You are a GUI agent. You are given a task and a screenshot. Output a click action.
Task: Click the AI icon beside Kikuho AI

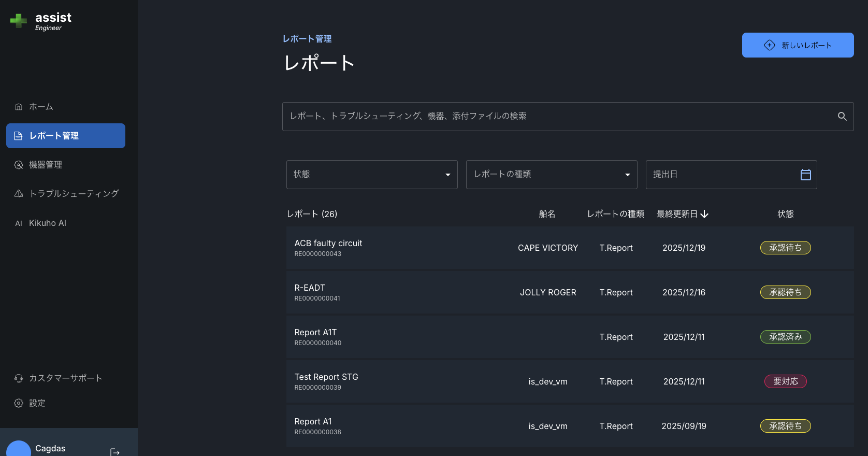point(19,223)
